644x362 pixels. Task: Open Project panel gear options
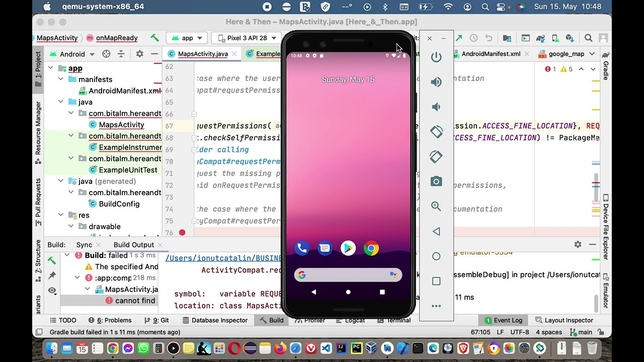pyautogui.click(x=139, y=54)
